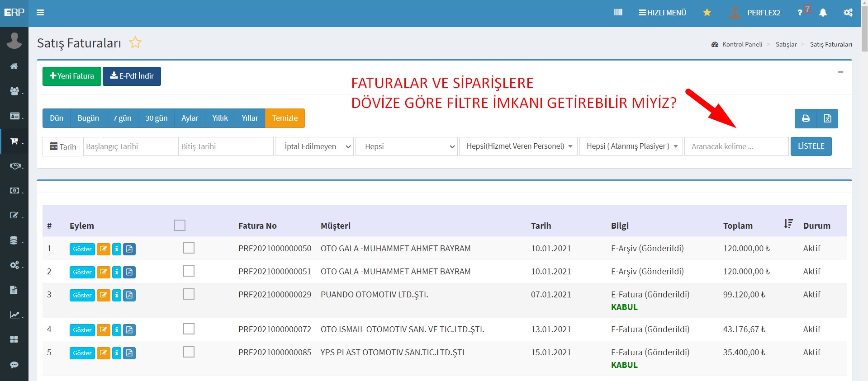The height and width of the screenshot is (381, 868).
Task: Click the Excel export icon
Action: pyautogui.click(x=827, y=118)
